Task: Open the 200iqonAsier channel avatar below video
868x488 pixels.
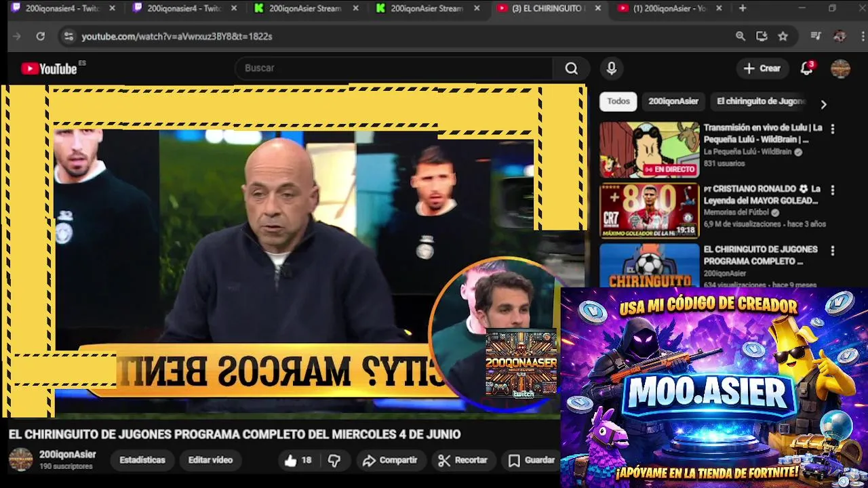Action: (20, 460)
